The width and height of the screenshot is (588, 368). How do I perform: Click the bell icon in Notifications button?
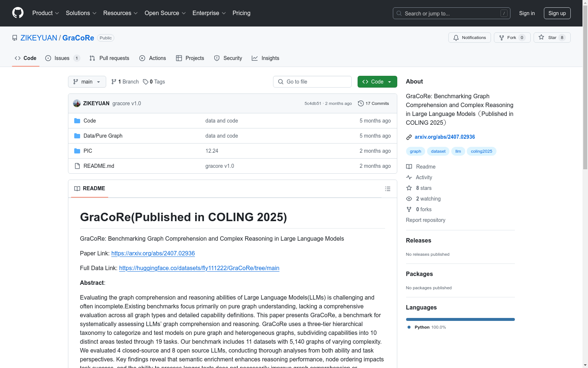456,38
